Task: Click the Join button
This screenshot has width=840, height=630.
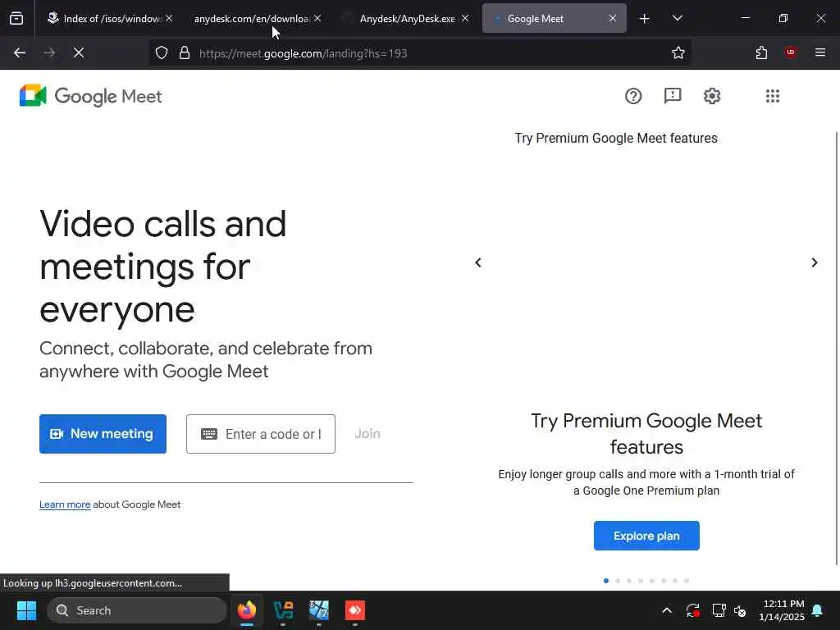Action: [x=367, y=434]
